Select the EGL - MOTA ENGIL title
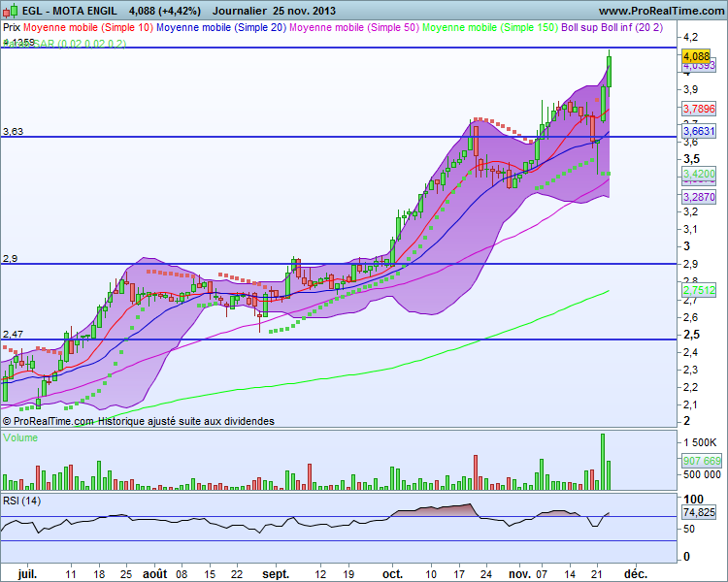This screenshot has width=728, height=582. pos(70,11)
